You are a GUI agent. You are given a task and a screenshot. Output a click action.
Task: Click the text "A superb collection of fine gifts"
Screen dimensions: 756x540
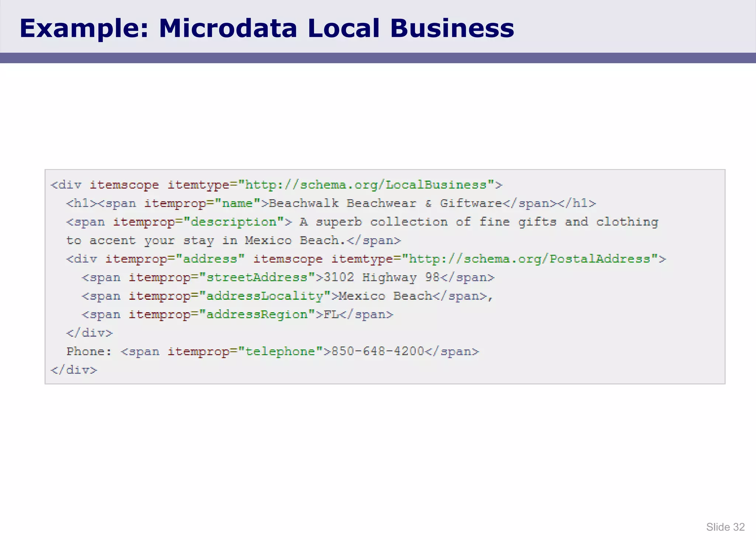[428, 222]
